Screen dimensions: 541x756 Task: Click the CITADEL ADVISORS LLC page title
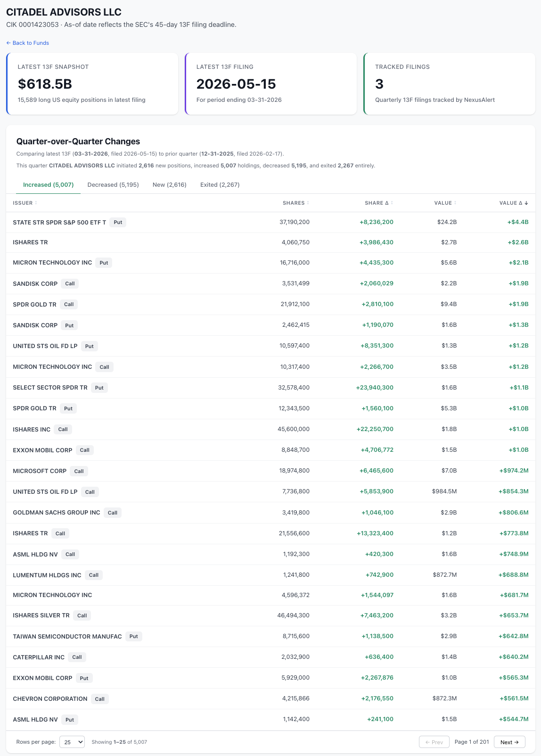(64, 12)
